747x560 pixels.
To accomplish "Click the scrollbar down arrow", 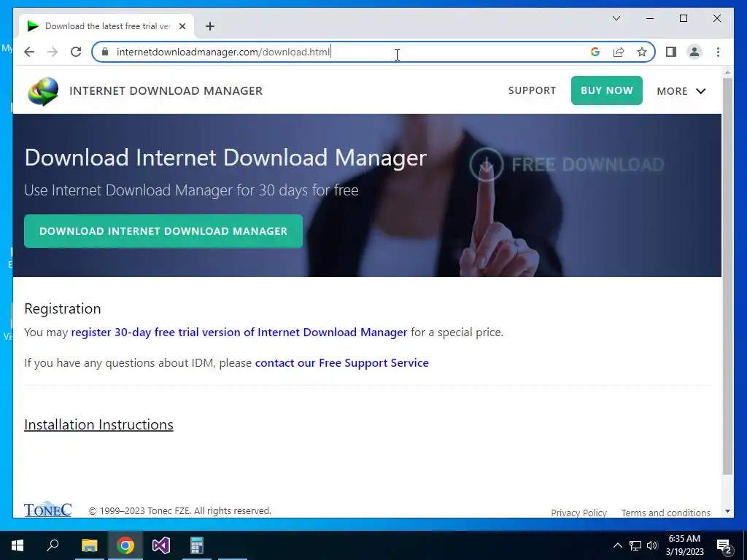I will [x=727, y=511].
